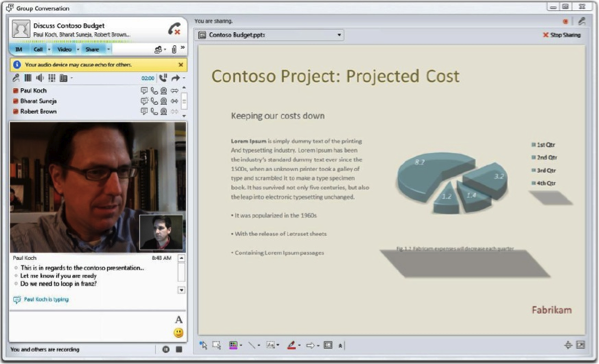Image resolution: width=599 pixels, height=364 pixels.
Task: Mute the microphone in call controls
Action: tap(16, 78)
